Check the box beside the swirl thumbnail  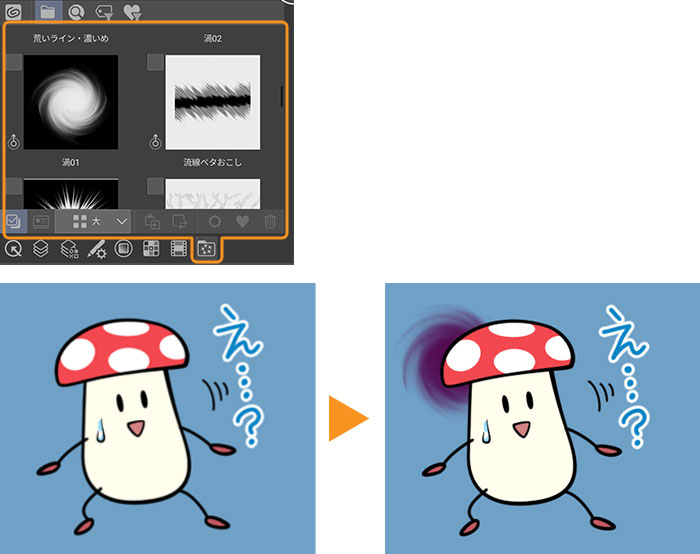point(14,63)
